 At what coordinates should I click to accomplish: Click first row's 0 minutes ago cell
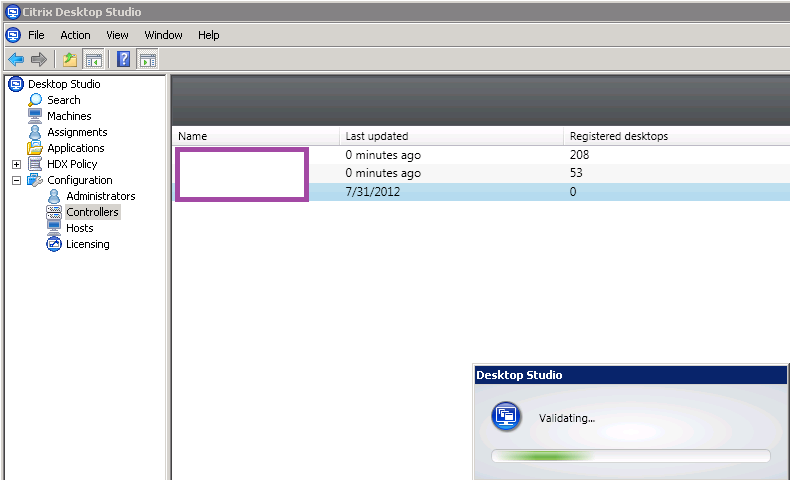point(383,155)
